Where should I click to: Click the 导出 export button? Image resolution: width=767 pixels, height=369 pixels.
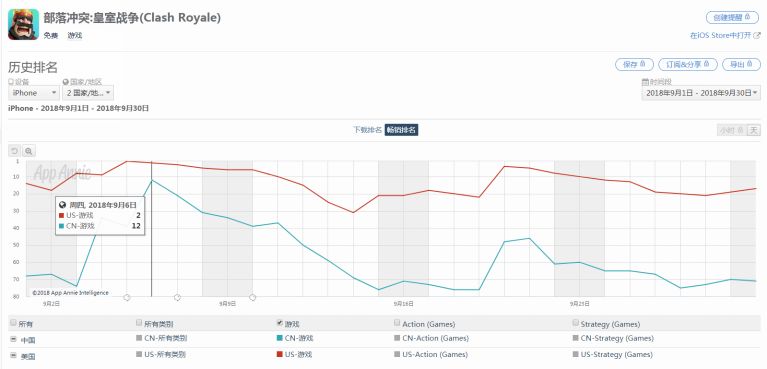(742, 65)
